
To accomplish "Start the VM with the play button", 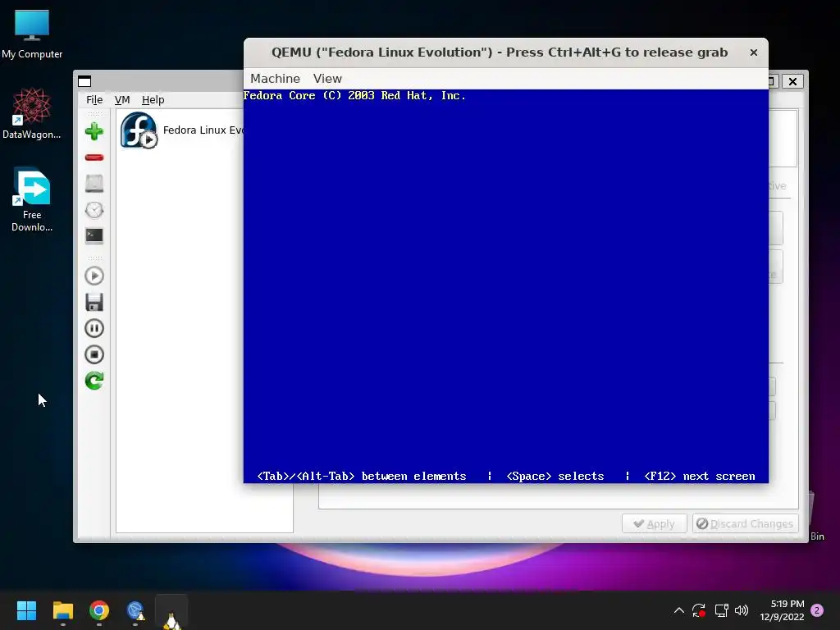I will 94,276.
